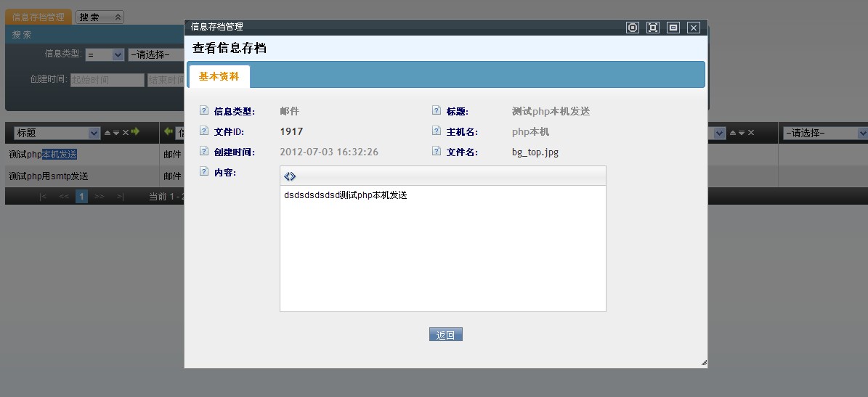Select the 基本资料 tab
868x397 pixels.
pyautogui.click(x=219, y=76)
